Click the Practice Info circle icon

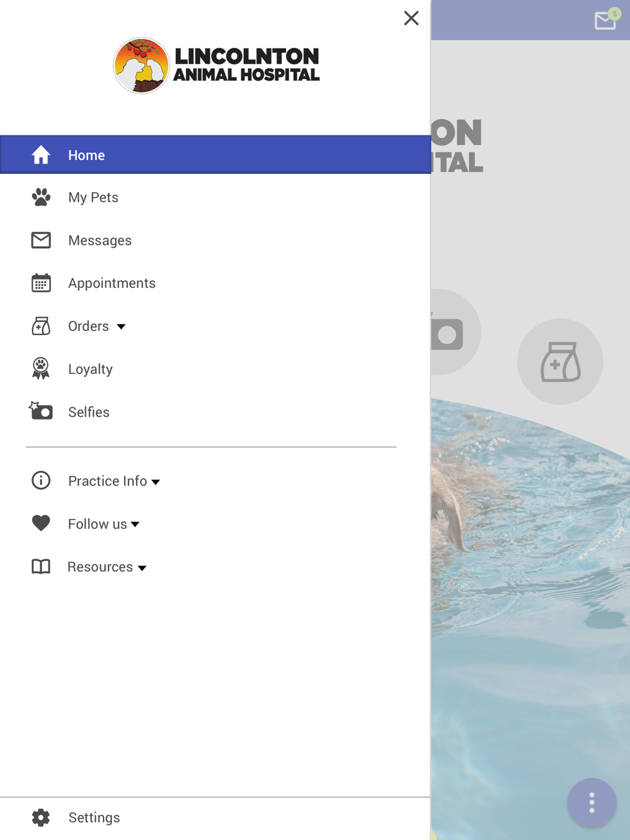[41, 480]
